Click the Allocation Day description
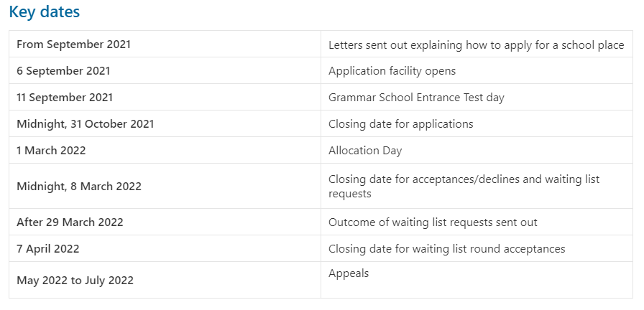Screen dimensions: 644x310 pos(364,151)
